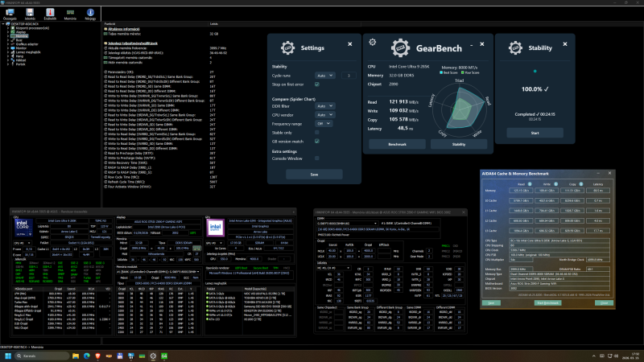Image resolution: width=644 pixels, height=362 pixels.
Task: Click the AIDA64 green icon in the taskbar
Action: [x=164, y=356]
